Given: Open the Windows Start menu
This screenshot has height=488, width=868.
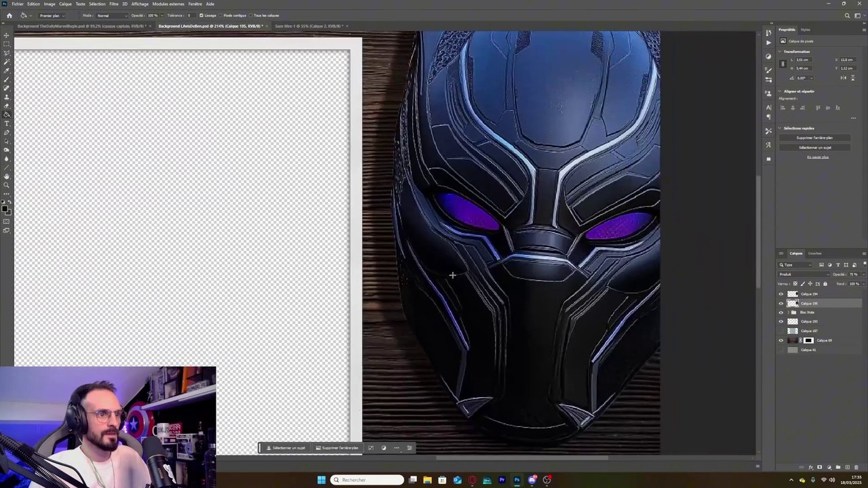Looking at the screenshot, I should (x=321, y=480).
